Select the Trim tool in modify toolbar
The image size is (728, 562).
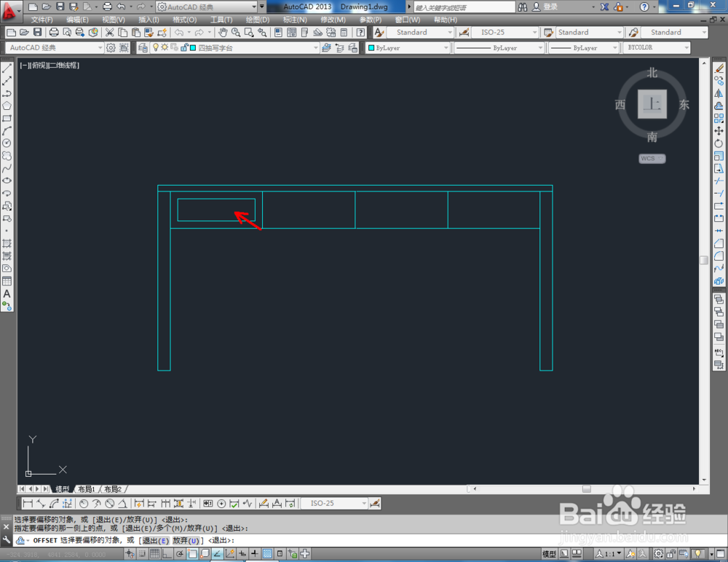pos(719,181)
